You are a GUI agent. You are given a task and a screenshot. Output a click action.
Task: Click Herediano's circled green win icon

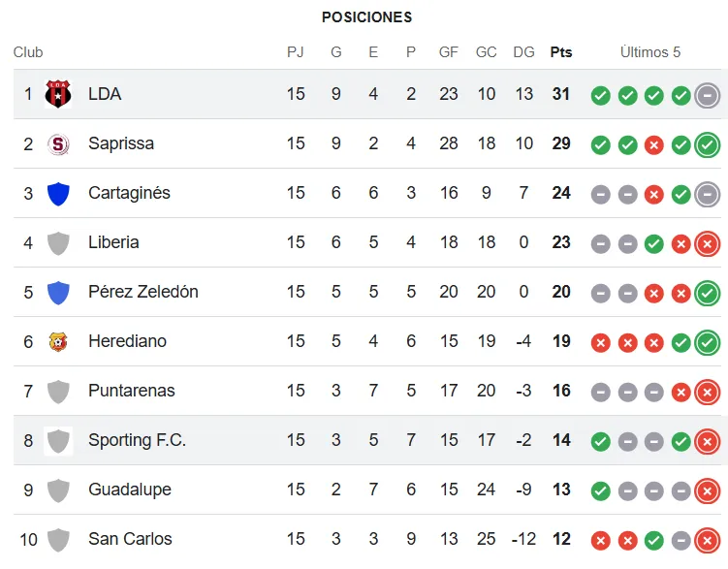pos(708,342)
